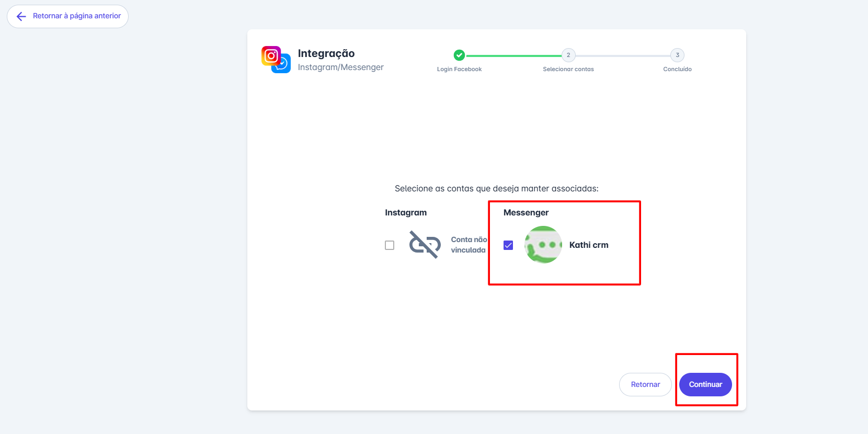Click the back arrow icon at top left
The image size is (868, 434).
[21, 17]
